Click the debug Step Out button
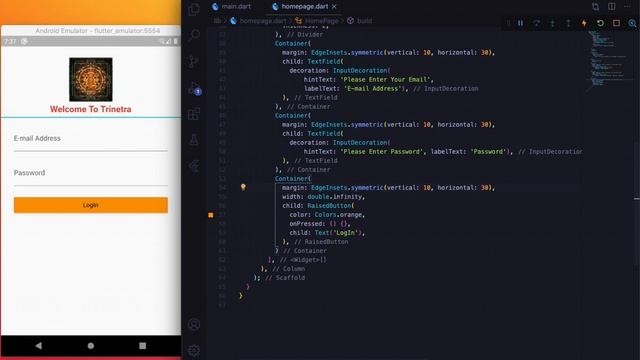Image resolution: width=640 pixels, height=360 pixels. click(568, 23)
